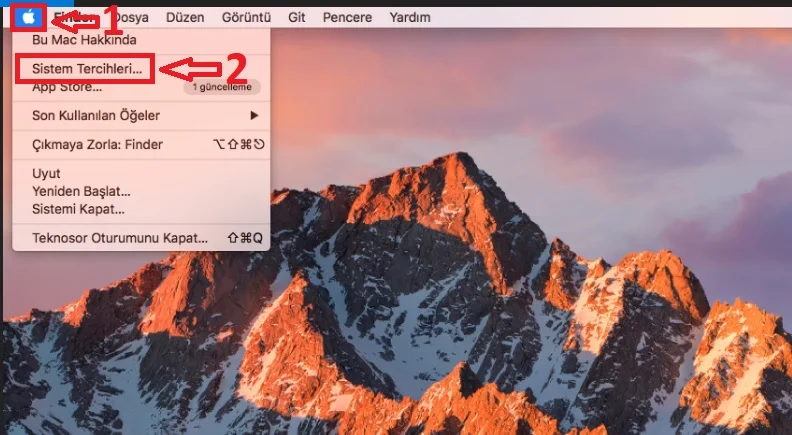Click the arrow beside Son Kullanılan Öğeler
This screenshot has width=792, height=435.
[x=254, y=115]
